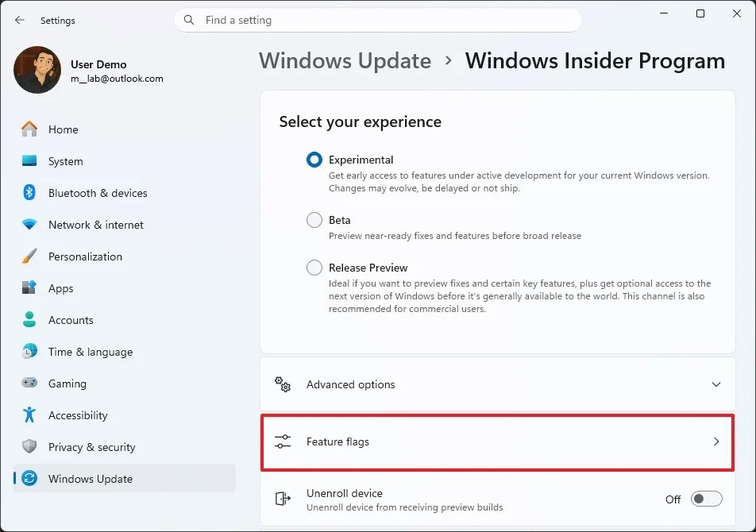756x532 pixels.
Task: Minimize the Settings window
Action: pos(664,13)
